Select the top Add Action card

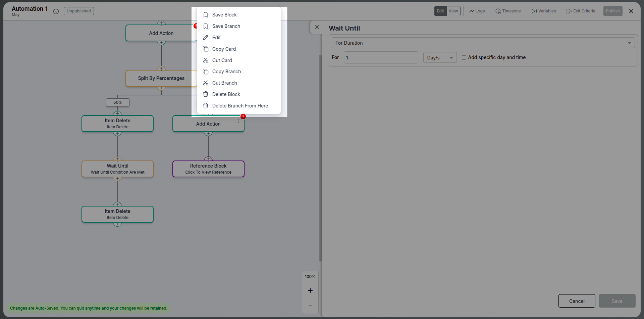tap(161, 33)
